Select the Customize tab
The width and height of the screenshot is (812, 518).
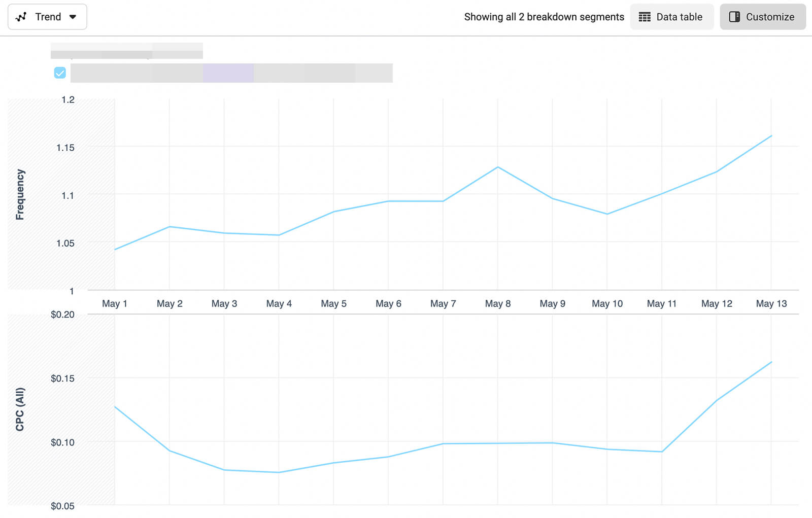tap(762, 17)
